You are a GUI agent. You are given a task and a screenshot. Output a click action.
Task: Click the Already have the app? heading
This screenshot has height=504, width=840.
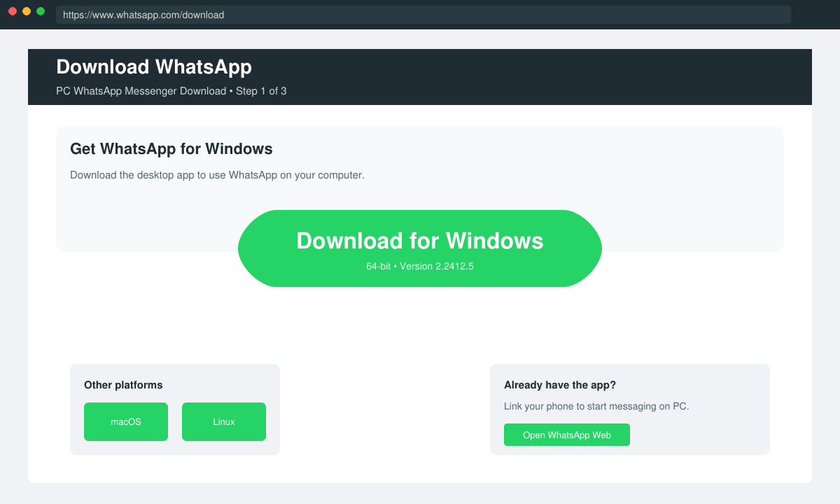click(560, 385)
